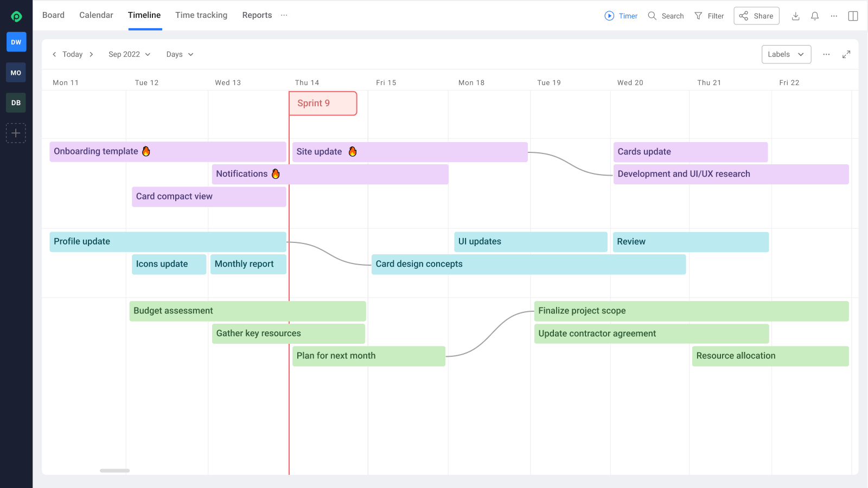Switch to the Board tab
Image resolution: width=868 pixels, height=488 pixels.
(53, 15)
